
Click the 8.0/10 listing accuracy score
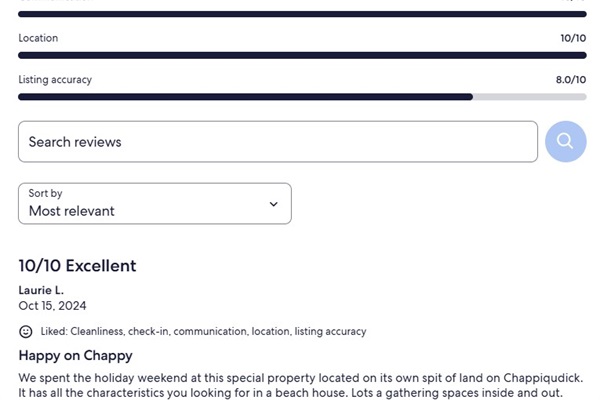click(x=571, y=80)
